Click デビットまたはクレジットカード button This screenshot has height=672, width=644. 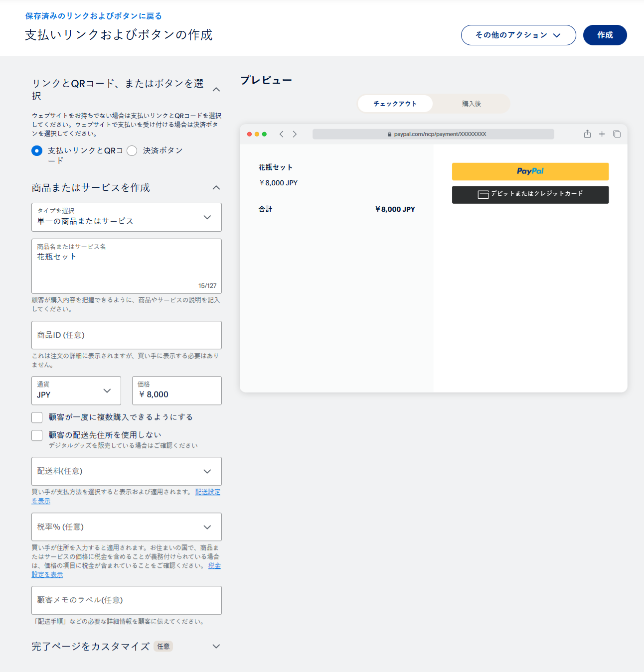(530, 195)
